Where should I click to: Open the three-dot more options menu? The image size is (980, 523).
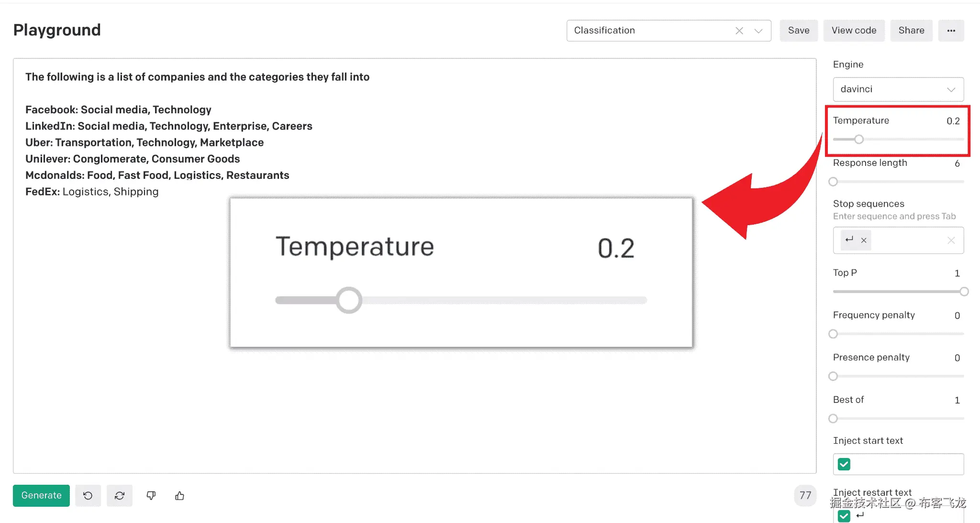[951, 31]
